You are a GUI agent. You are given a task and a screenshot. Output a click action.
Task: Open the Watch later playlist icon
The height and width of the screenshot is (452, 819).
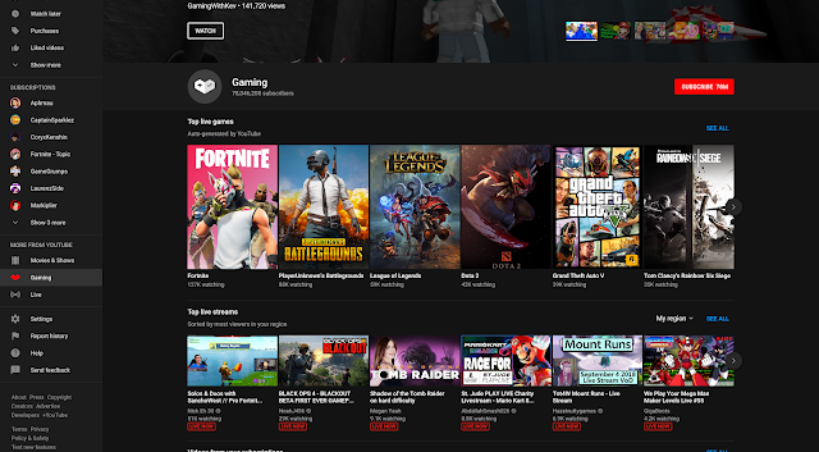click(x=15, y=14)
